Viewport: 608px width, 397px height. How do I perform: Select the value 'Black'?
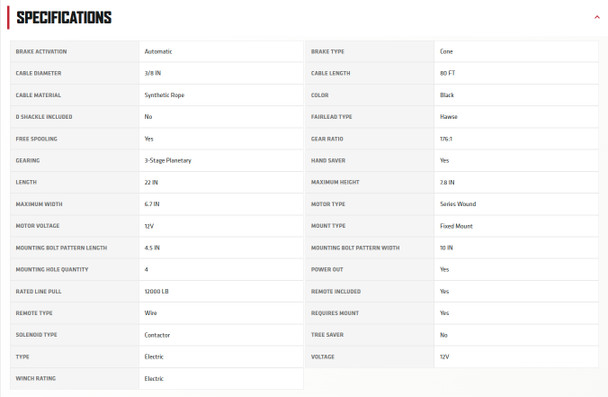(447, 95)
